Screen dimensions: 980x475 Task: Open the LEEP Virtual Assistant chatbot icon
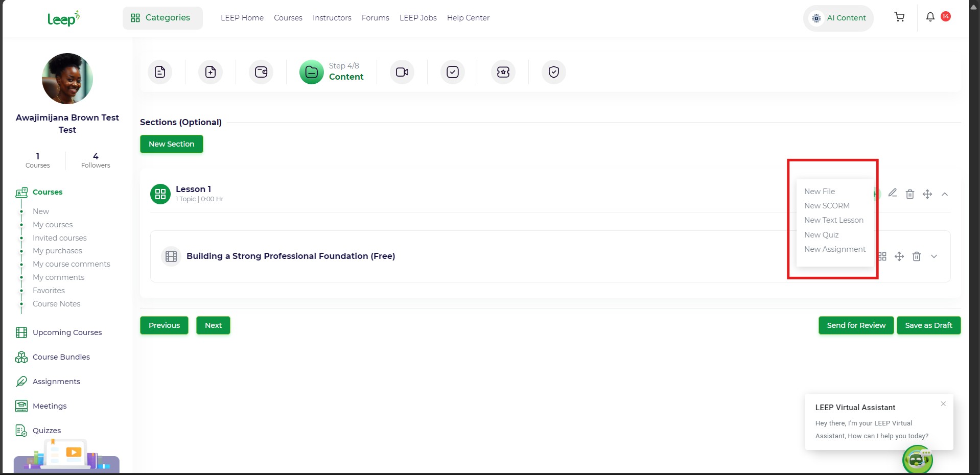918,460
